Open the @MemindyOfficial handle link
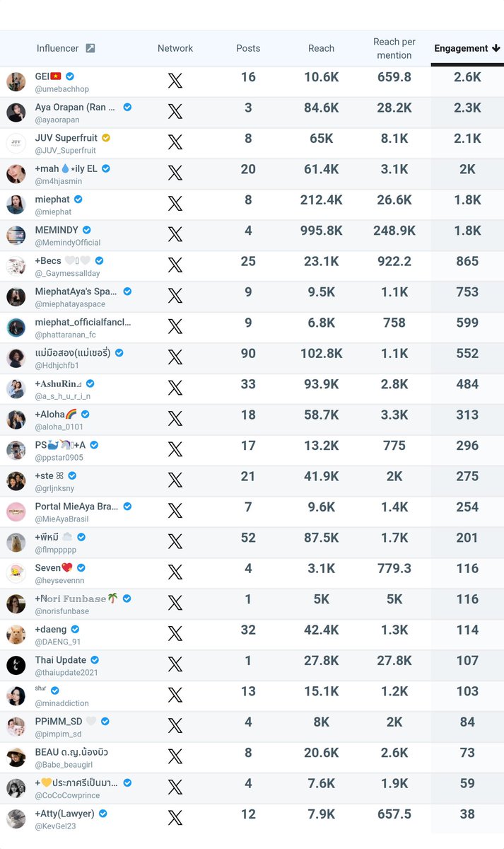This screenshot has height=849, width=504. (68, 243)
